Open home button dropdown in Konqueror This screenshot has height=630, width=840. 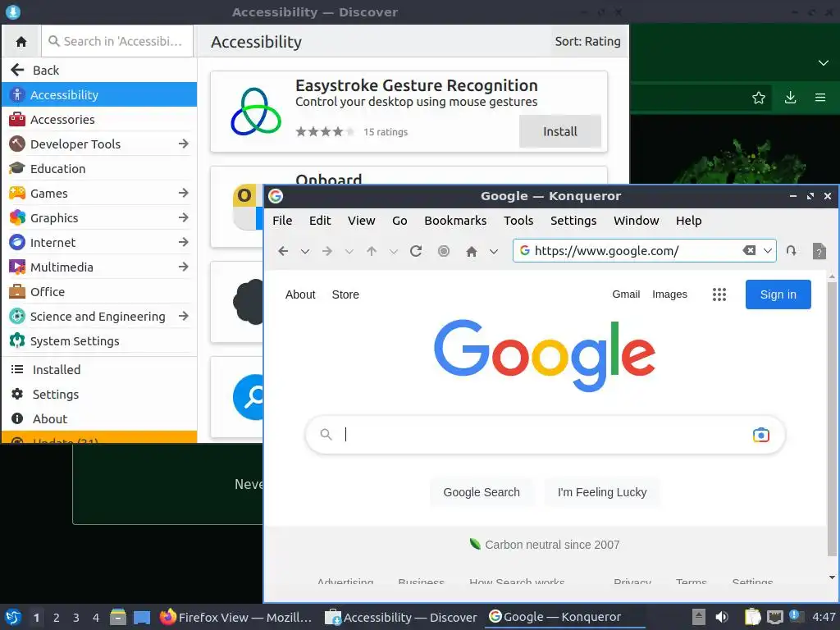[x=494, y=251]
